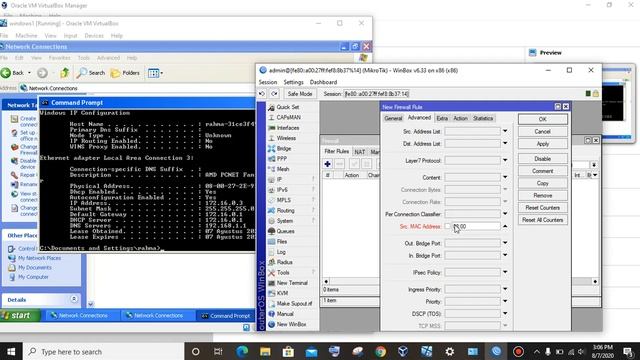Click Cancel in New Firewall Rule
640x360 pixels.
tap(542, 131)
